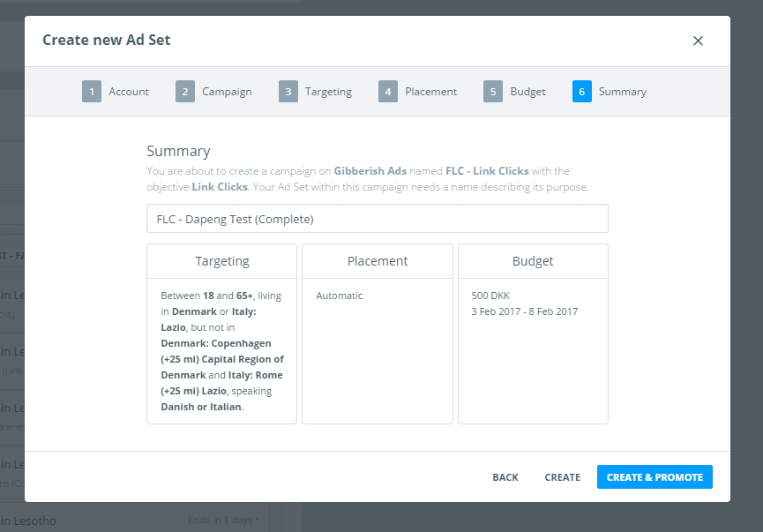This screenshot has height=532, width=763.
Task: Click the 500 DKK budget value
Action: pyautogui.click(x=490, y=296)
